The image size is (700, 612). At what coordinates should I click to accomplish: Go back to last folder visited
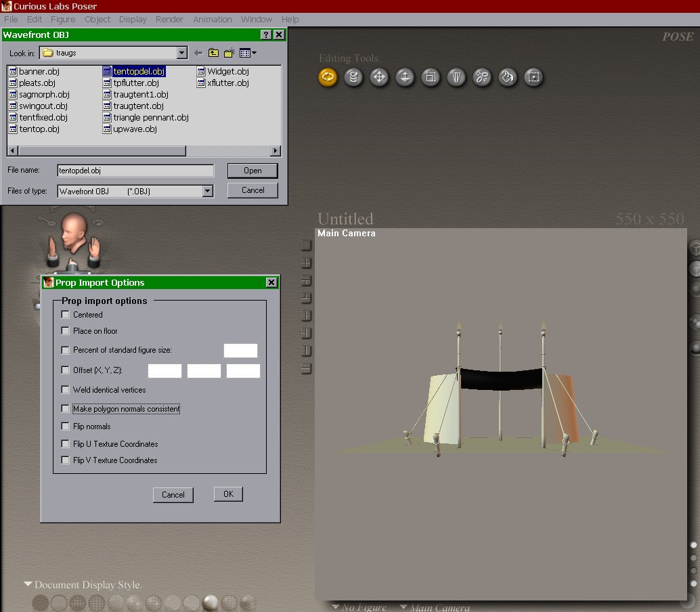198,53
